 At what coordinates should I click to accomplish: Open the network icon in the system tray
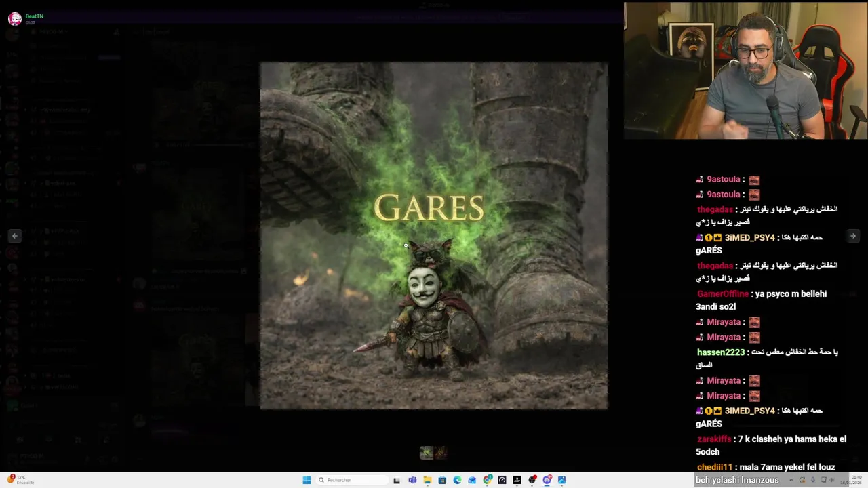[x=823, y=480]
